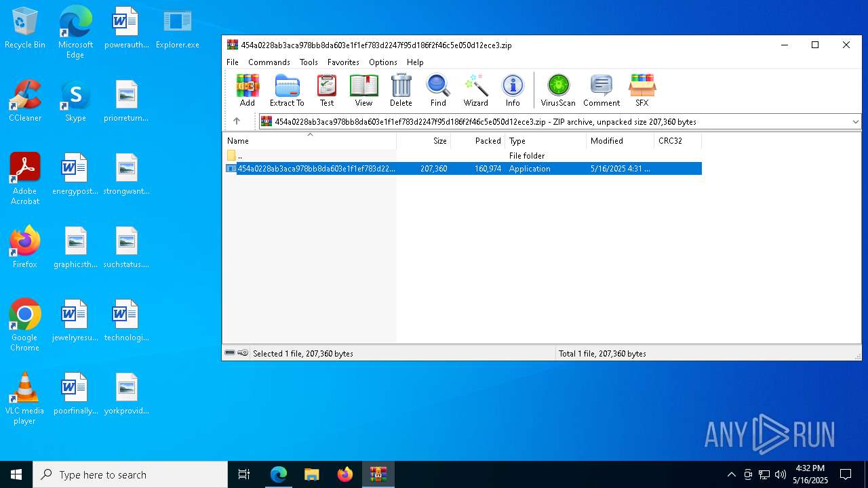Open the Wizard tool
The width and height of the screenshot is (868, 488).
click(475, 91)
